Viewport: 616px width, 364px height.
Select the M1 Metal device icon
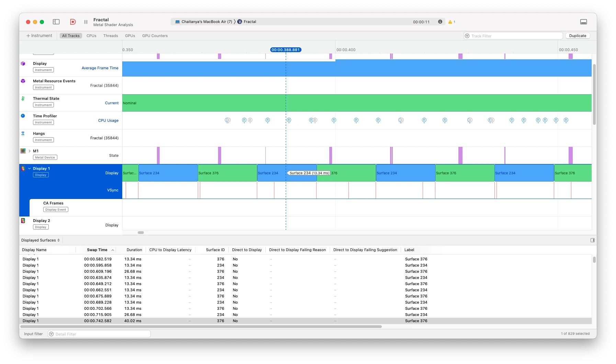coord(23,151)
